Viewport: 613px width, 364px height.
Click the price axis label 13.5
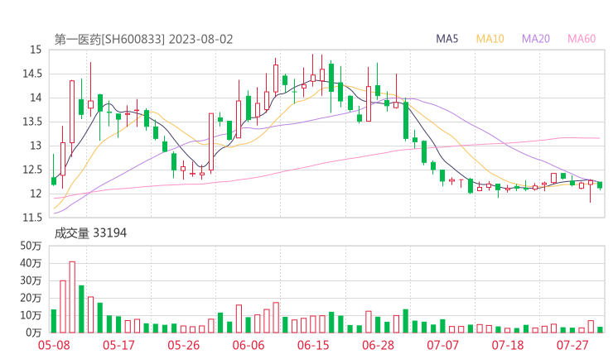32,122
